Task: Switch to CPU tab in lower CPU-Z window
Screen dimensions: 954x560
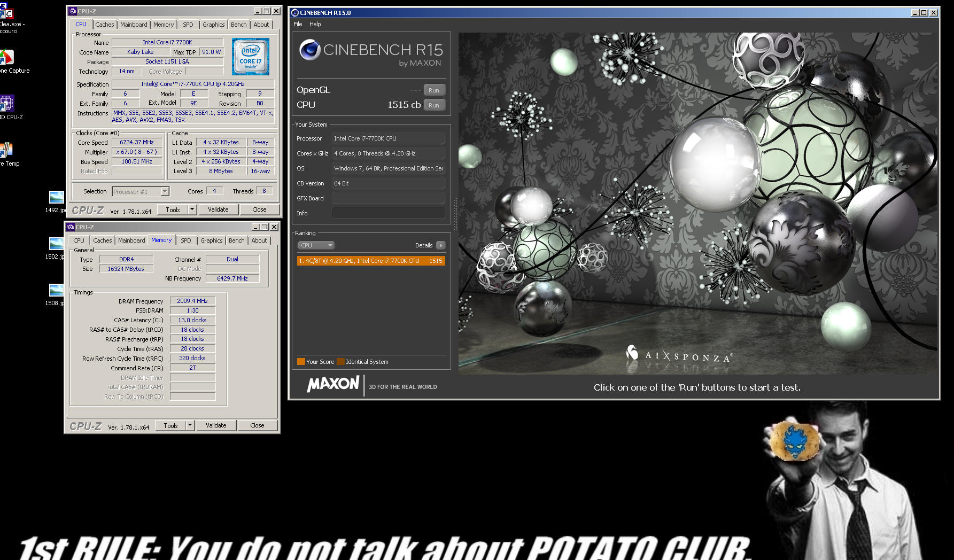Action: coord(79,240)
